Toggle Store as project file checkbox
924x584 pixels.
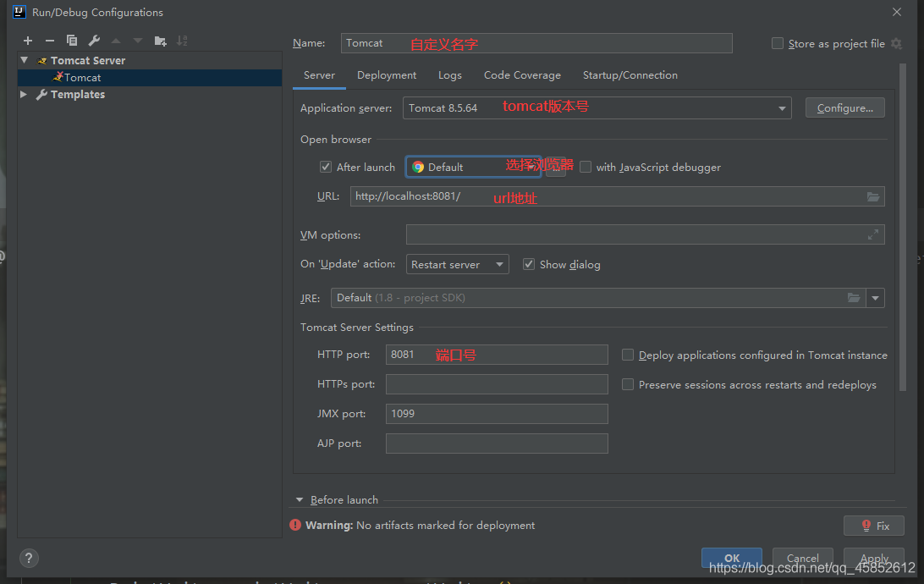tap(778, 44)
